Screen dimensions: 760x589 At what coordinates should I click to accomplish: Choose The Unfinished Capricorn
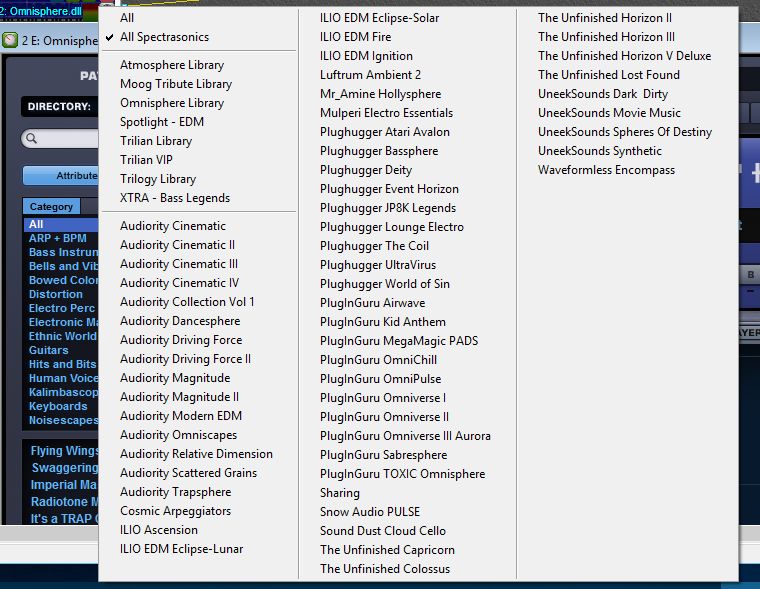pyautogui.click(x=387, y=550)
